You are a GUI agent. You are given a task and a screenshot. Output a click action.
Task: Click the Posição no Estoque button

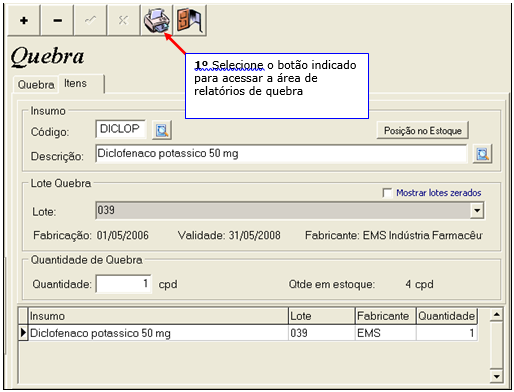tap(423, 130)
